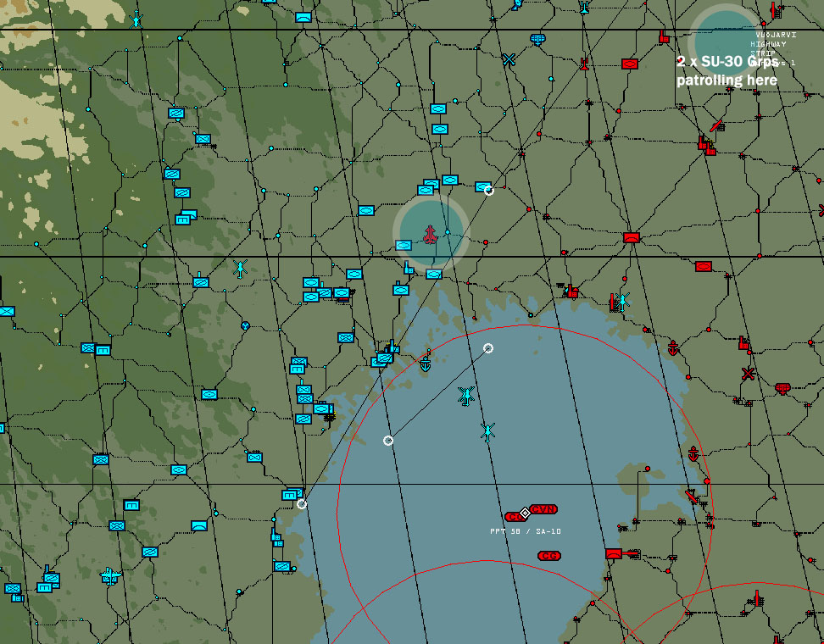Select the southernmost white waypoint circle on the coast
This screenshot has height=644, width=824.
(301, 504)
